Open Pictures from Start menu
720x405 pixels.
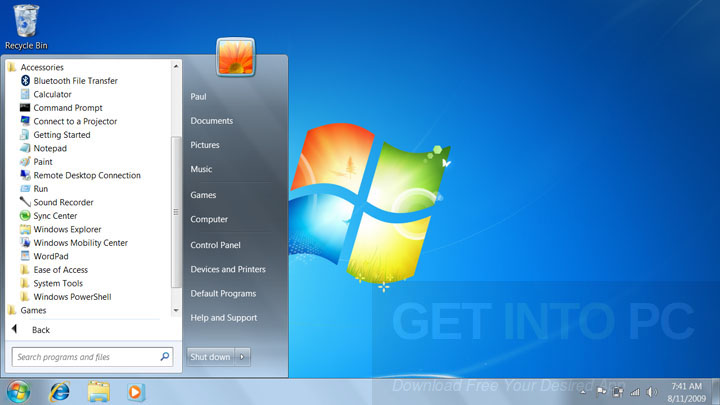coord(205,145)
